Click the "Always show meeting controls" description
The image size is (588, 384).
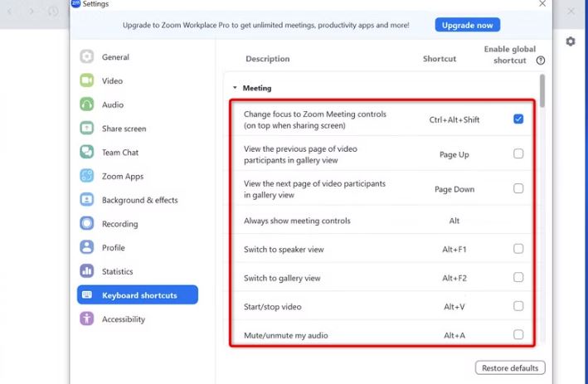click(297, 221)
